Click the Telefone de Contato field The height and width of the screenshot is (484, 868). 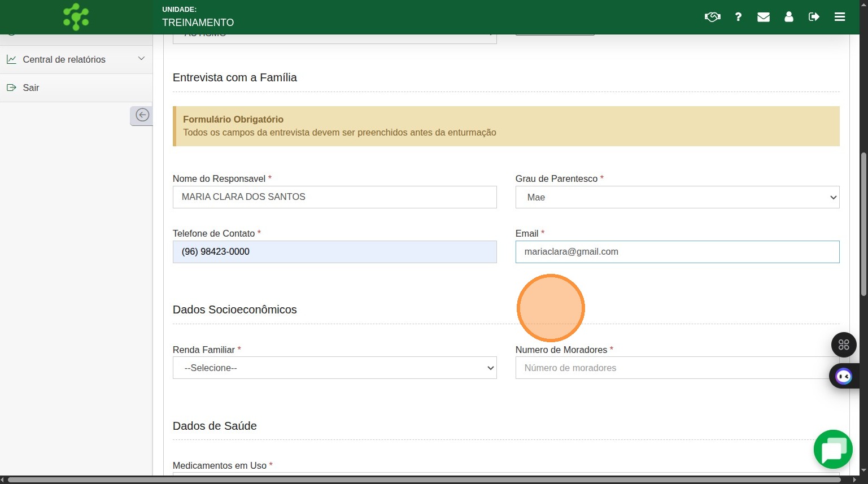click(334, 252)
